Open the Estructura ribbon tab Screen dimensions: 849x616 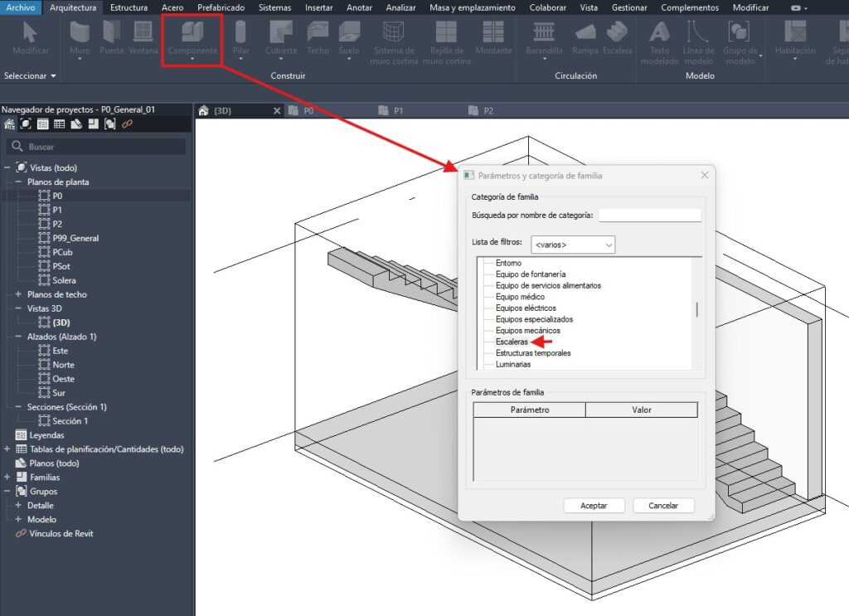point(129,7)
